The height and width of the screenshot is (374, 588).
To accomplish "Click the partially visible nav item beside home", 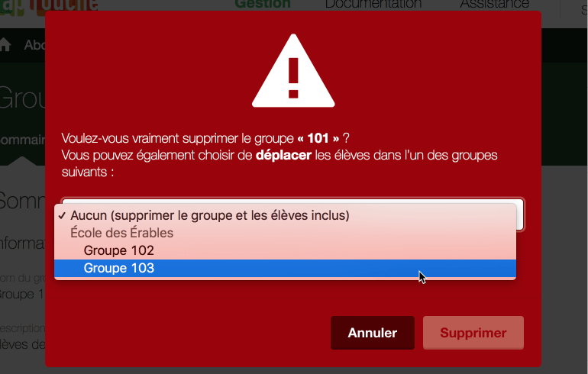I will pos(34,45).
